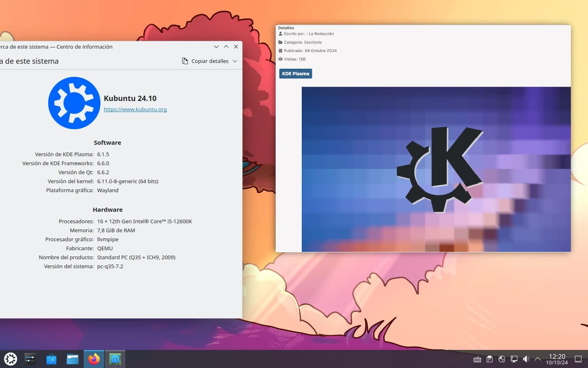This screenshot has height=368, width=588.
Task: Switch to Firefox in the taskbar
Action: pos(94,359)
